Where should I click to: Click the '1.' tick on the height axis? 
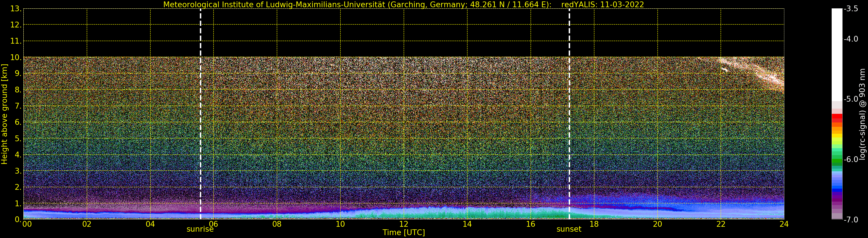(x=18, y=203)
